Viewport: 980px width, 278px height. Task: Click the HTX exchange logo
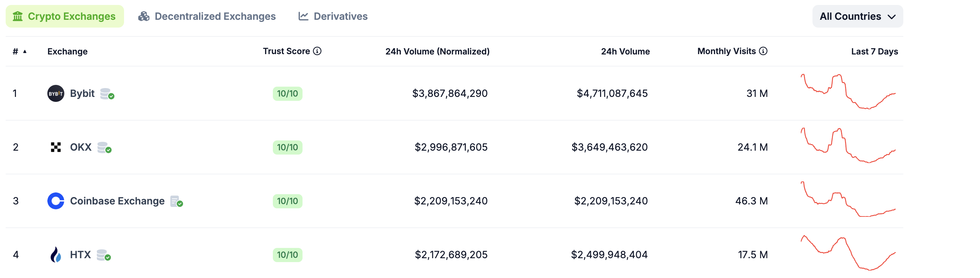[x=55, y=255]
